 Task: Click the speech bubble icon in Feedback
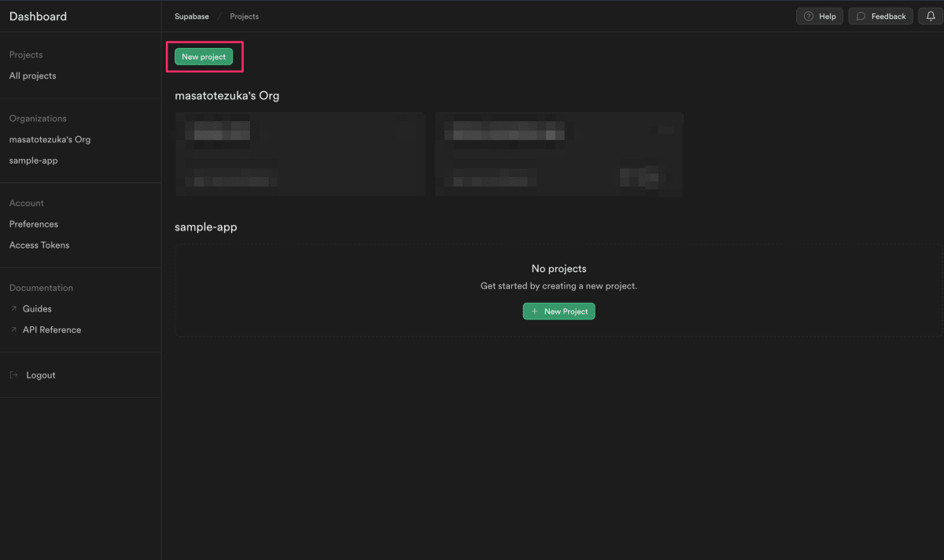[861, 17]
